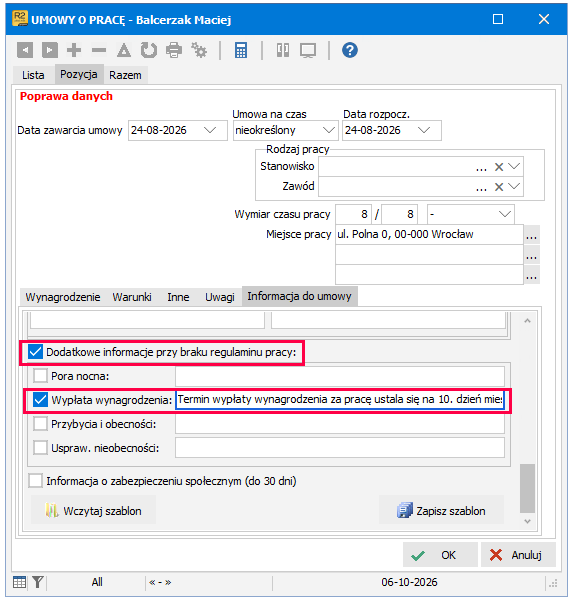Open Uwagi tab
This screenshot has width=575, height=608.
tap(220, 297)
